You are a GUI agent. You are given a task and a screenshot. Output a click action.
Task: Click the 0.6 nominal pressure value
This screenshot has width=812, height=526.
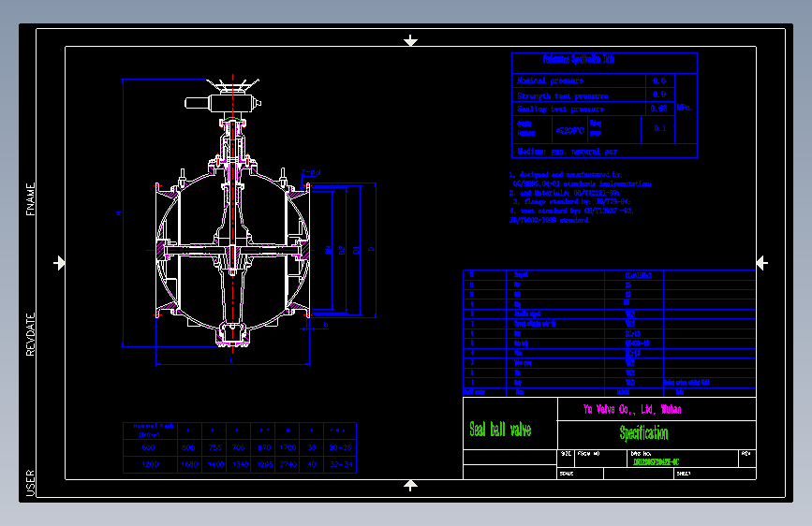pos(659,80)
